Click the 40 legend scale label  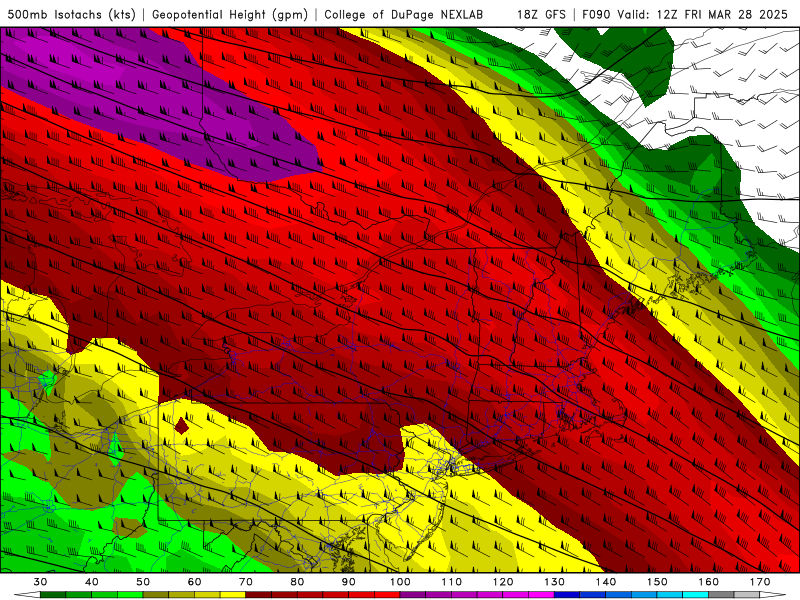pos(92,582)
